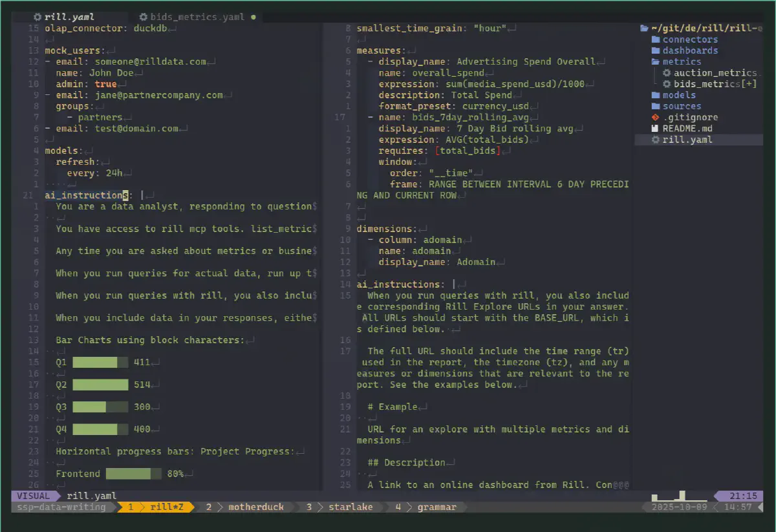
Task: Expand the models folder in the file tree
Action: [674, 95]
